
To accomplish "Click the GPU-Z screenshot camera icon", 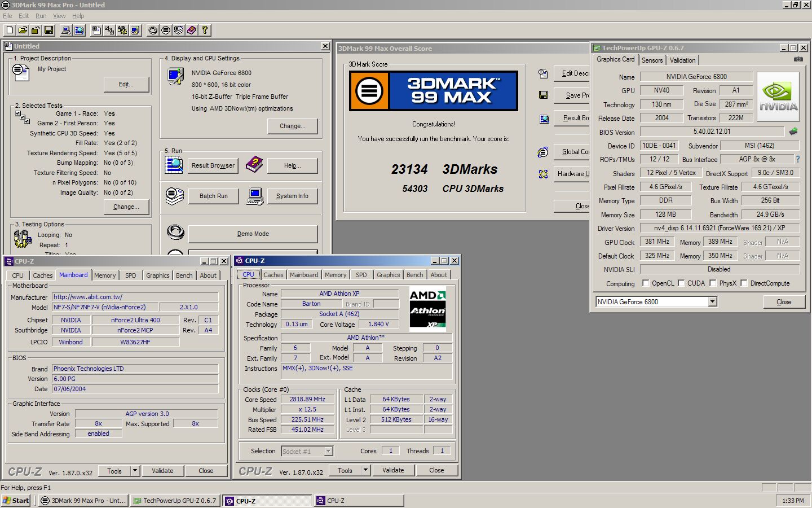I will 798,59.
